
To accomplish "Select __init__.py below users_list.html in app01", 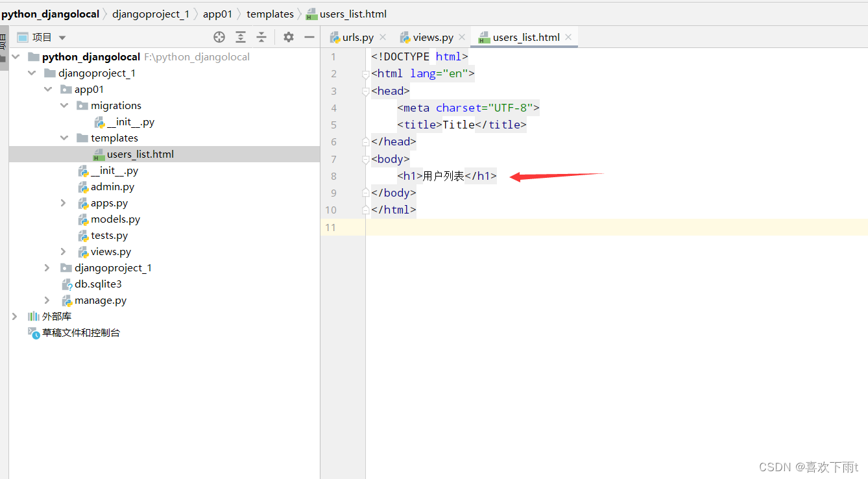I will pos(114,171).
